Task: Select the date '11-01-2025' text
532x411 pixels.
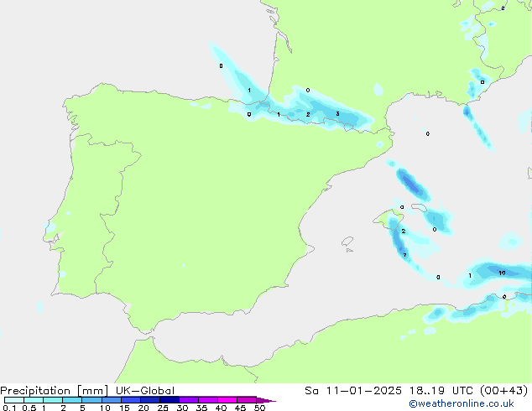Action: tap(363, 391)
